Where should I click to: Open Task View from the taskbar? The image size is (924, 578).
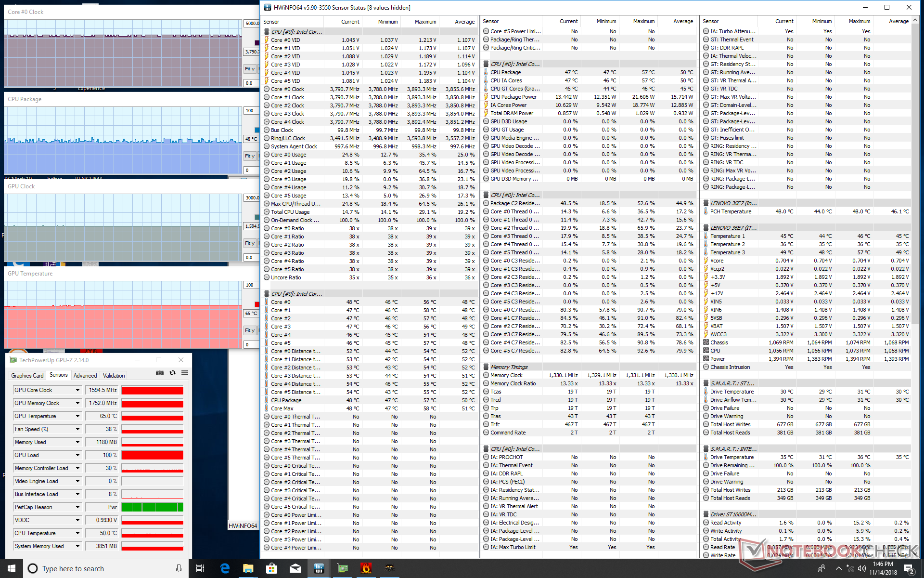coord(200,568)
